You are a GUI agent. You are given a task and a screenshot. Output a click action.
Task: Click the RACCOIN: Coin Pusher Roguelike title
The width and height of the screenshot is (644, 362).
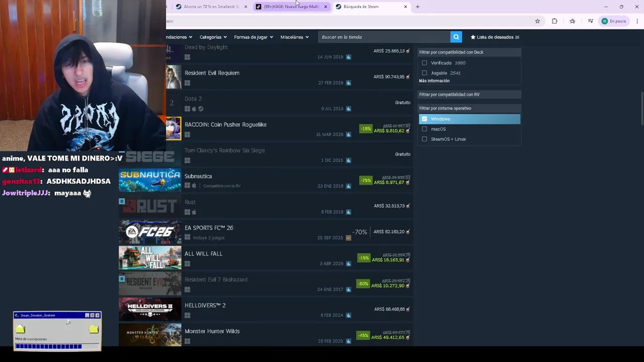coord(225,124)
